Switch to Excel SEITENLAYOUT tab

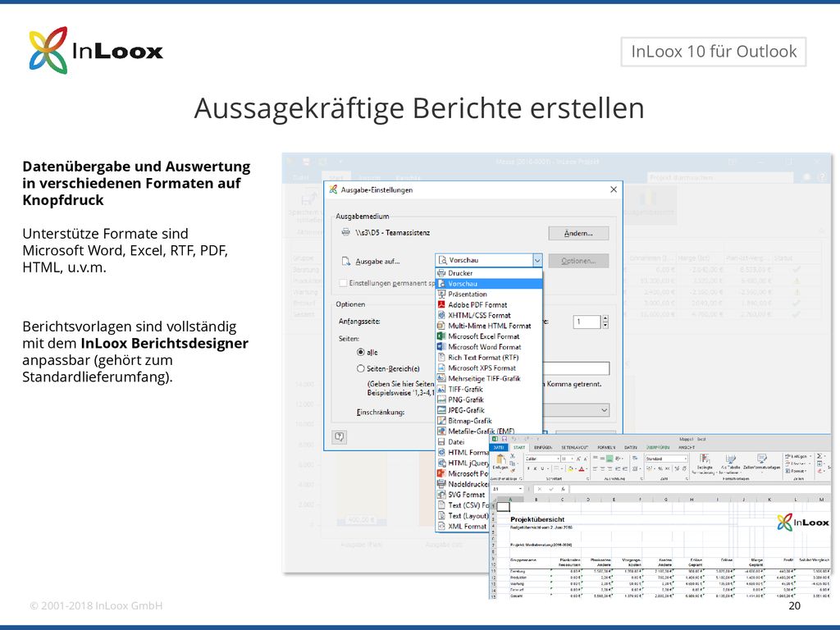click(x=575, y=447)
